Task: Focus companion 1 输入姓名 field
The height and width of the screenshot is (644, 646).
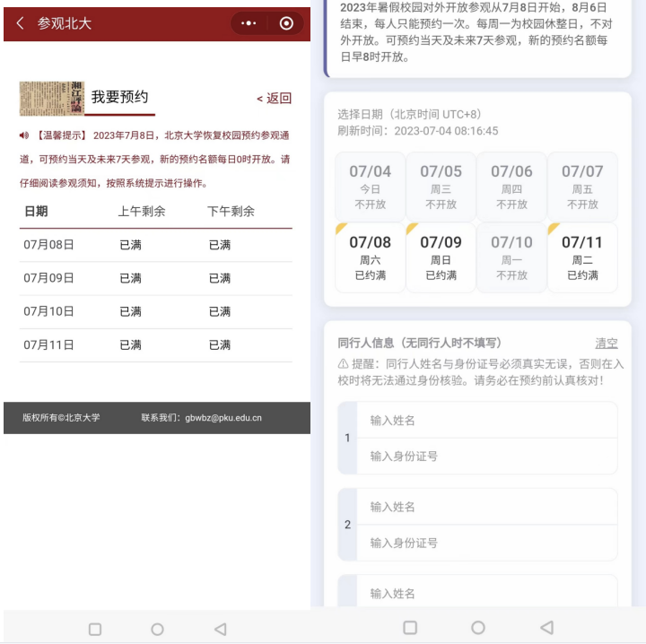Action: pos(487,420)
